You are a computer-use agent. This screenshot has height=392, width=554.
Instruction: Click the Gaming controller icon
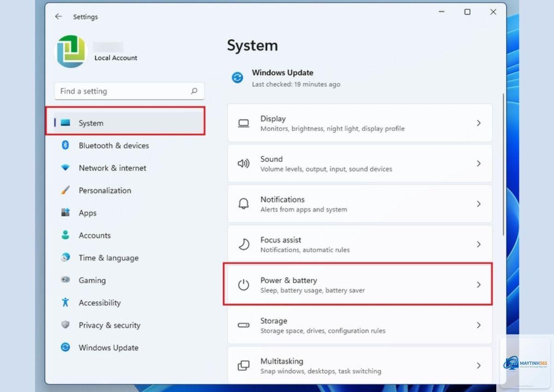click(x=65, y=280)
